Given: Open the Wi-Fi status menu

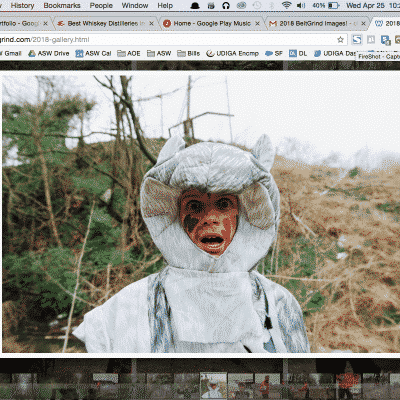Looking at the screenshot, I should tap(286, 6).
